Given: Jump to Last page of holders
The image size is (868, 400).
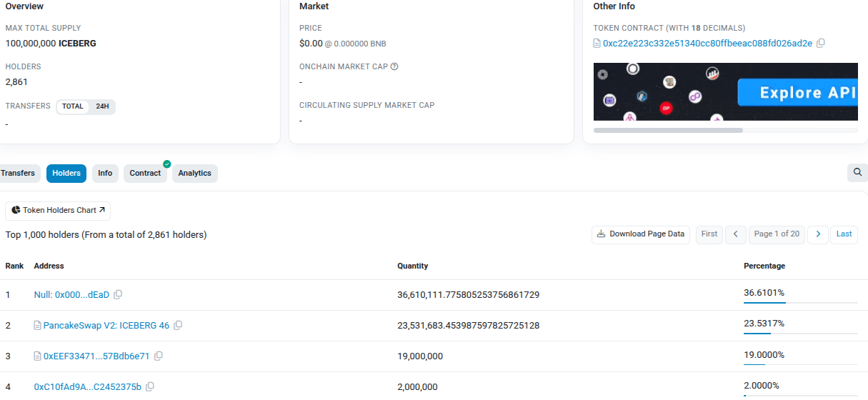Looking at the screenshot, I should [844, 234].
